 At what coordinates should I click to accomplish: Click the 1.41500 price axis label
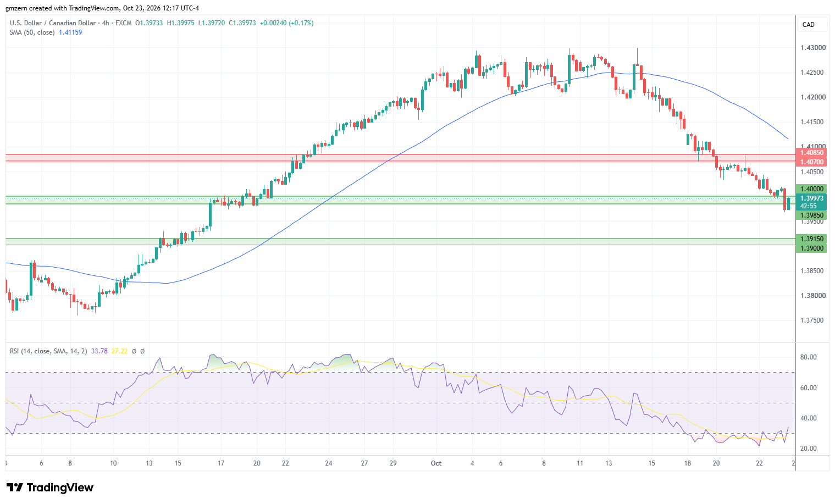click(812, 122)
